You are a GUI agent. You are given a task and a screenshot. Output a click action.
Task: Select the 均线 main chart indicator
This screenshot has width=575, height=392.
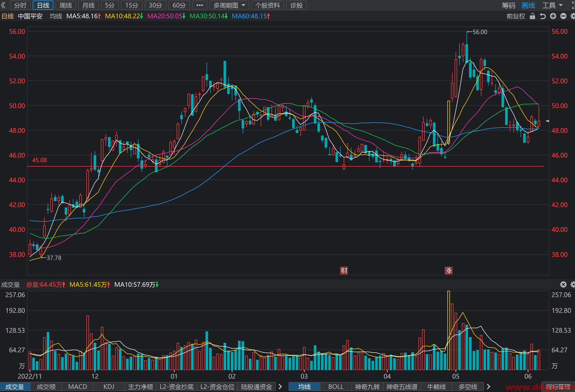pyautogui.click(x=305, y=387)
